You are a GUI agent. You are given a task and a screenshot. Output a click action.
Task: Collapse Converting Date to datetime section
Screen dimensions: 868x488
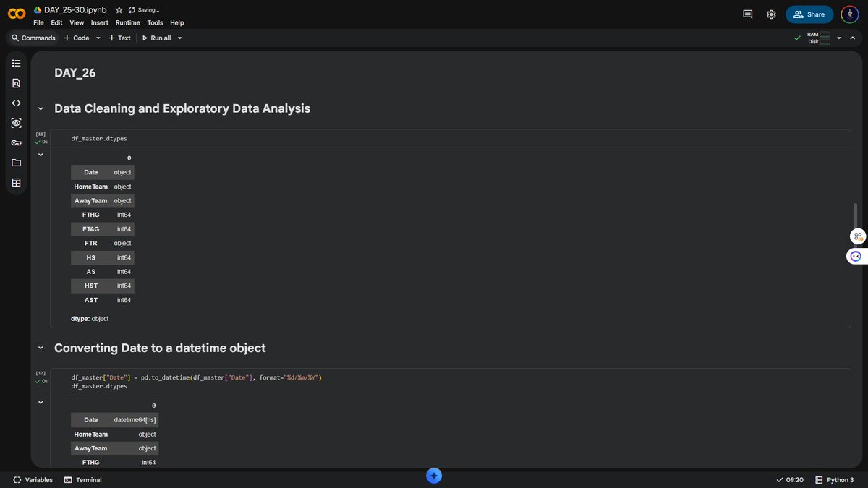pyautogui.click(x=41, y=348)
